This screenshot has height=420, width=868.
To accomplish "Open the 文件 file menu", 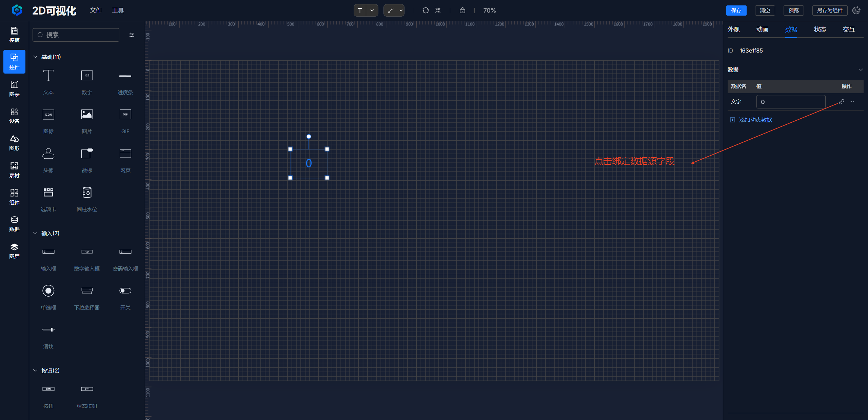I will tap(96, 11).
